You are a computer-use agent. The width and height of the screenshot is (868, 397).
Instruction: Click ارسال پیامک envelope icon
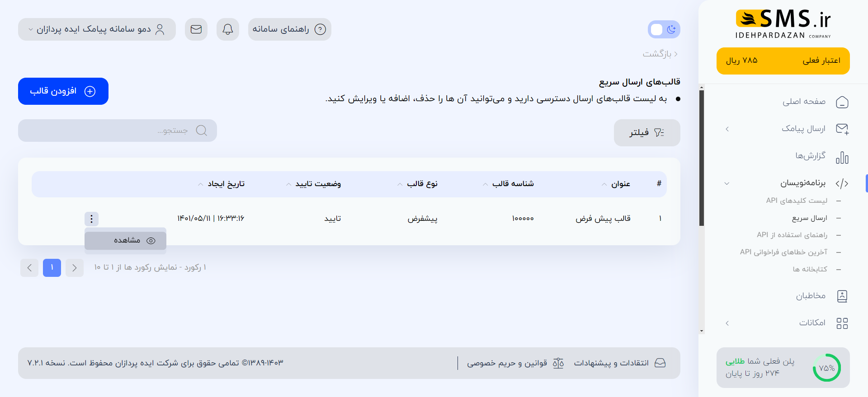click(842, 129)
